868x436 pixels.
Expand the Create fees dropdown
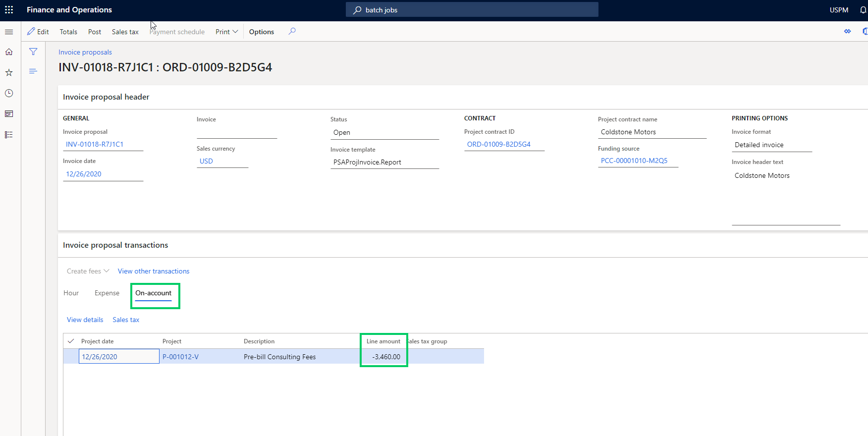tap(88, 271)
